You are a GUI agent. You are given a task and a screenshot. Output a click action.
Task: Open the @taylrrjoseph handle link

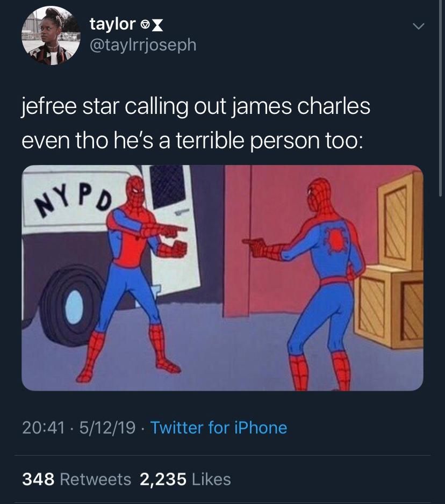point(143,45)
